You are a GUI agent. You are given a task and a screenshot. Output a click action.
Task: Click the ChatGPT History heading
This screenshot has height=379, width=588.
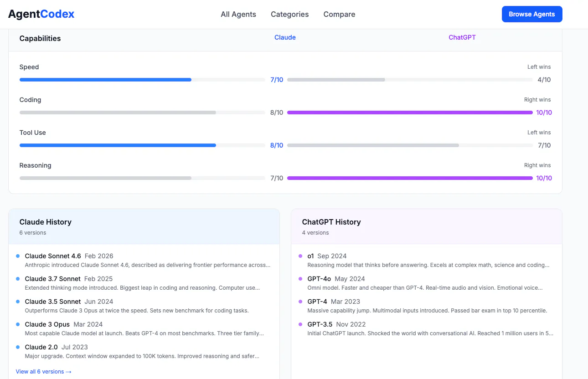pos(331,222)
